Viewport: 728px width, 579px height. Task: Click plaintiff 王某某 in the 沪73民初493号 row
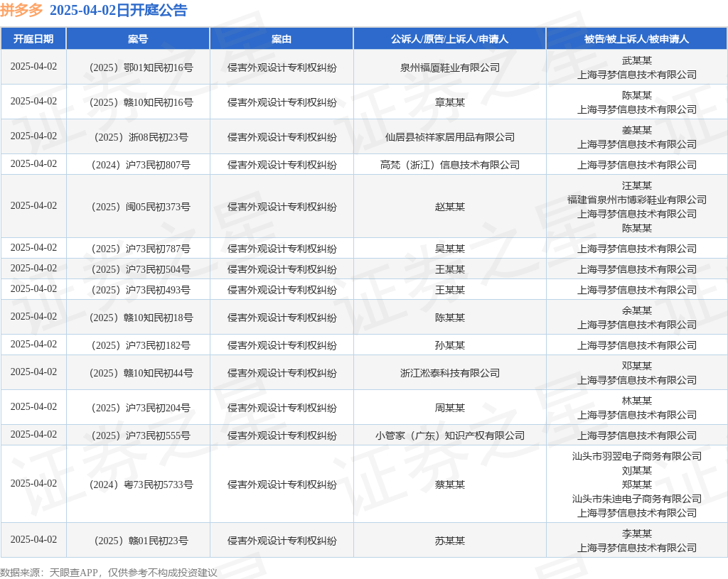450,290
